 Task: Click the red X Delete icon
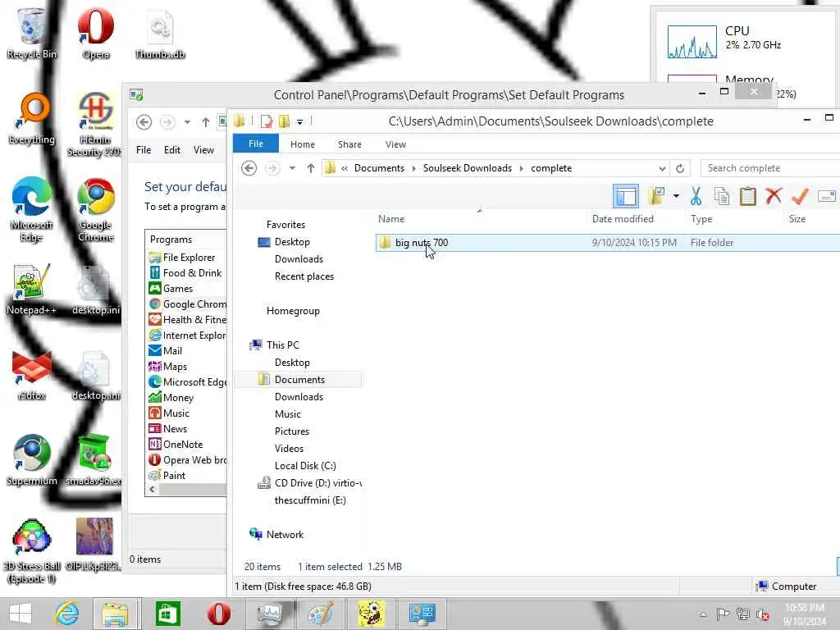[774, 196]
